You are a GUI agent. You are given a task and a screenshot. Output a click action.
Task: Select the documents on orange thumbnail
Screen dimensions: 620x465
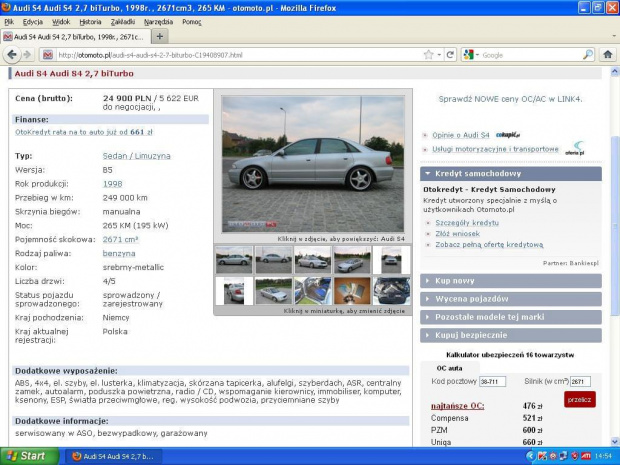[352, 291]
